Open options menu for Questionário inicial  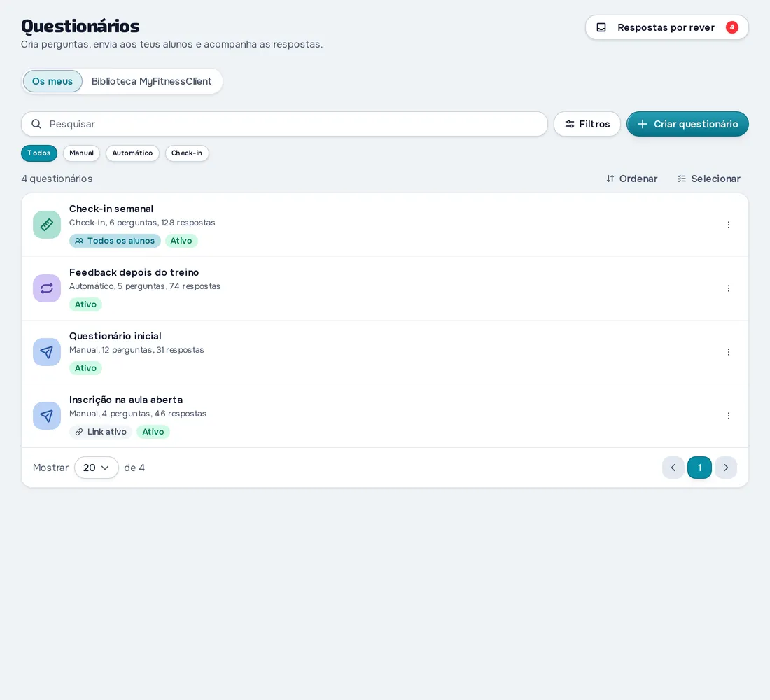click(728, 352)
